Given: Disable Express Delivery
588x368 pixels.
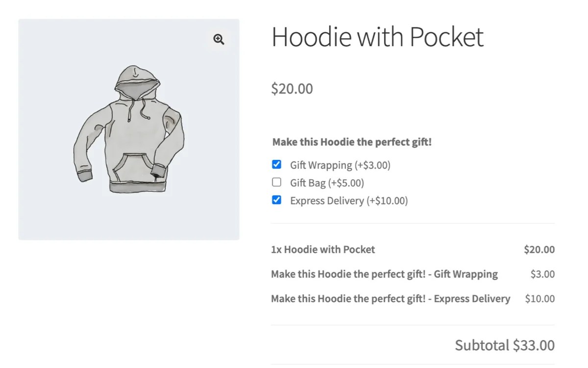Looking at the screenshot, I should (x=276, y=200).
